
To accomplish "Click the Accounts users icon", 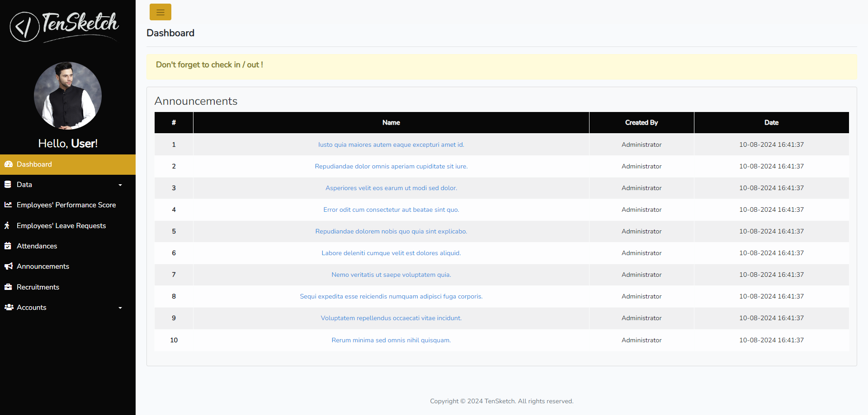I will click(x=9, y=307).
